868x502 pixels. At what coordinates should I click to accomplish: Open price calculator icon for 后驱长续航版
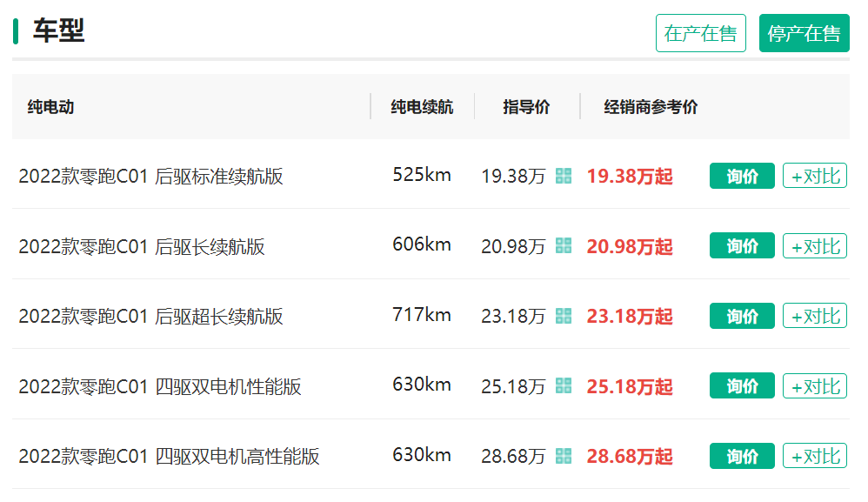(564, 245)
